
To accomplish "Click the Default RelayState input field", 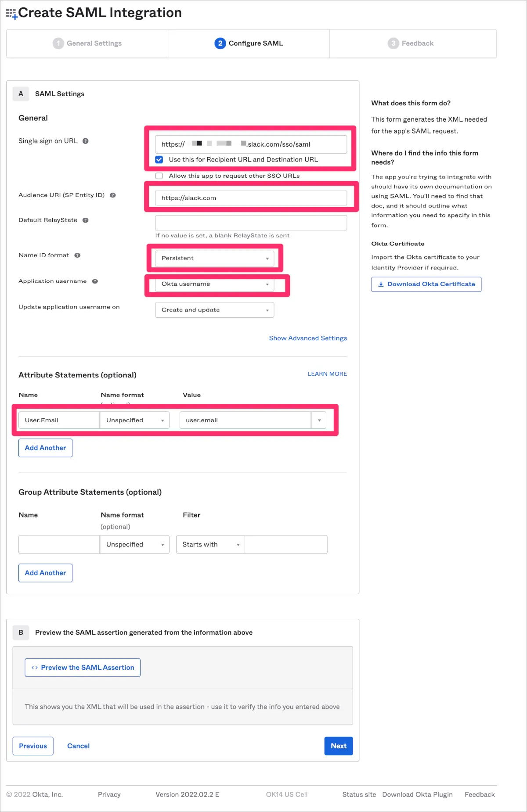I will tap(251, 223).
